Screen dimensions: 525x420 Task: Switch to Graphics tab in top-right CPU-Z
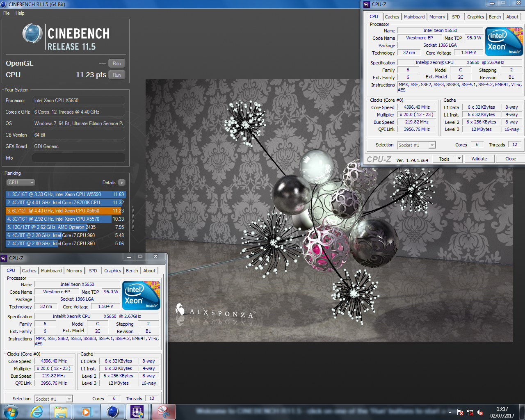[475, 17]
